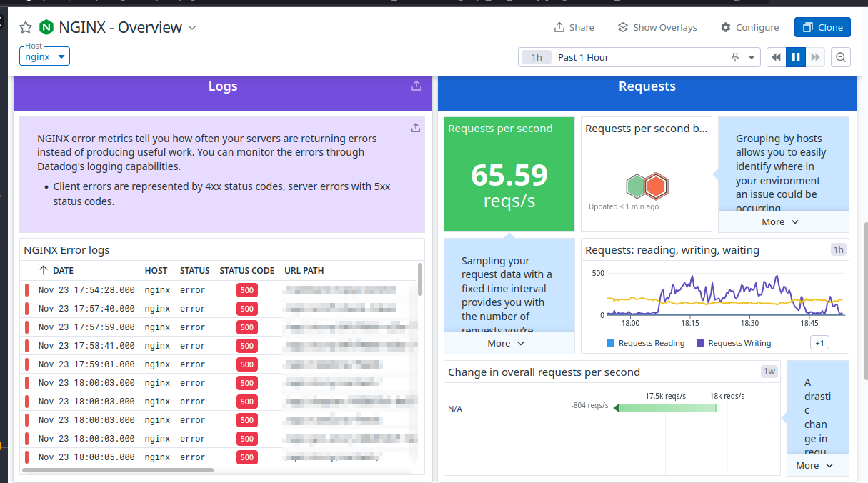Click the green change-in-requests progress bar
The width and height of the screenshot is (868, 483).
664,408
